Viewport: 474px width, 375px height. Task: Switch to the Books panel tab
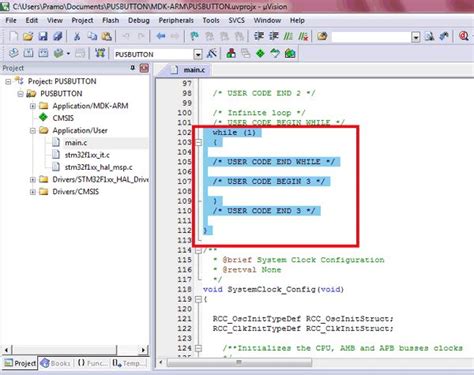(55, 363)
